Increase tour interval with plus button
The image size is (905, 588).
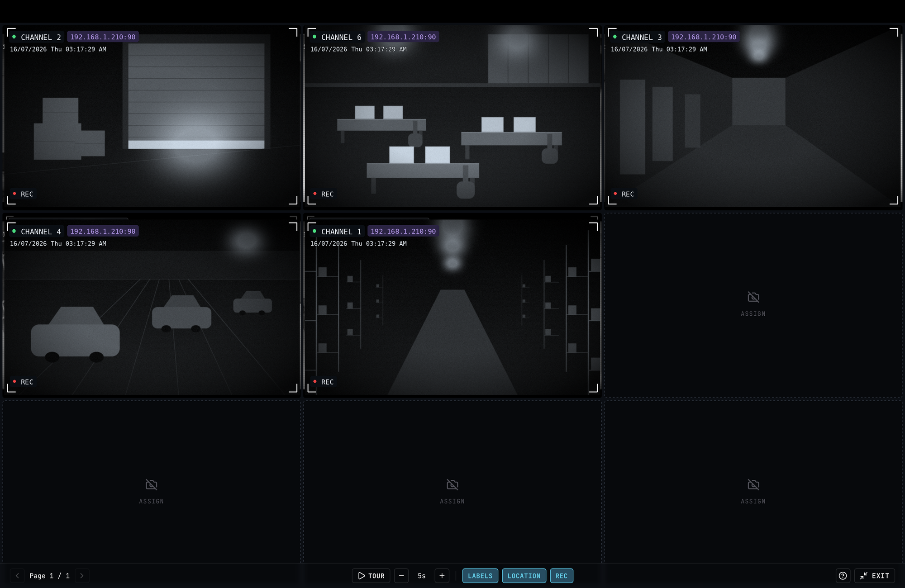[x=442, y=576]
